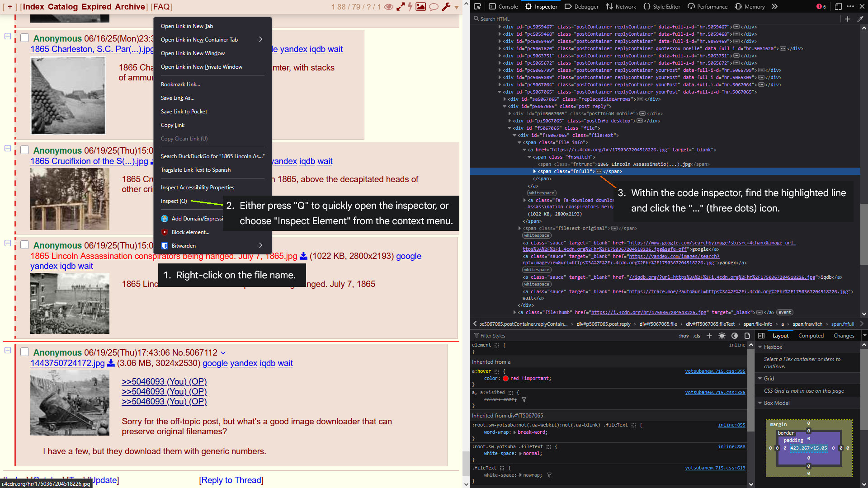Tick checkbox for 06/16/25 Anonymous post
The image size is (868, 488).
25,38
